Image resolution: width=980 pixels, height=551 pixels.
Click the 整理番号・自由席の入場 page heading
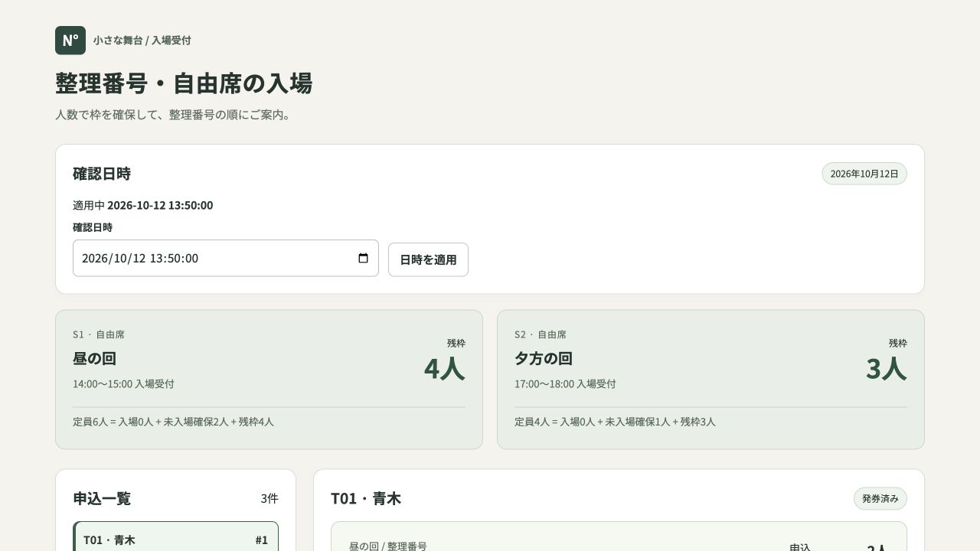tap(184, 83)
